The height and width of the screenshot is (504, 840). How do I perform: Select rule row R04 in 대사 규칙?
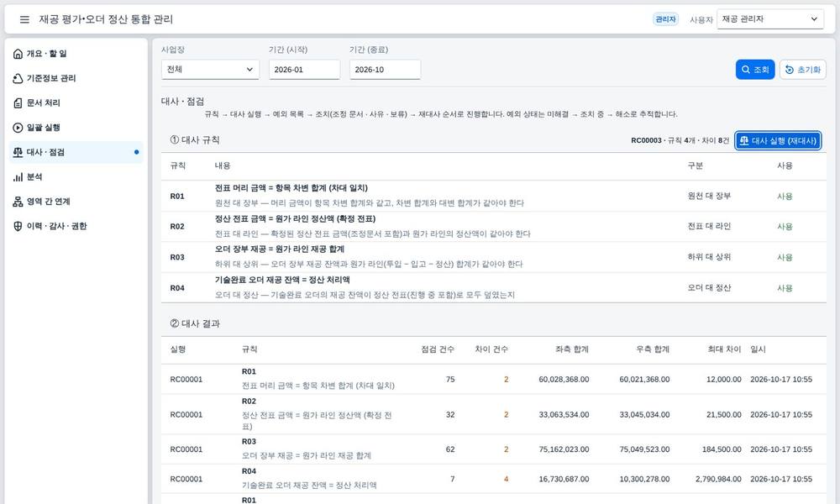click(x=493, y=287)
